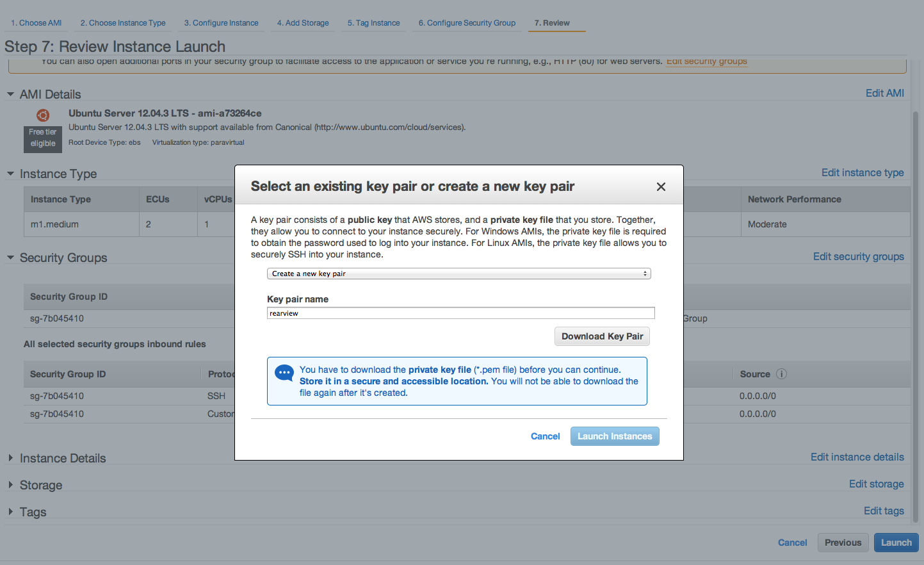Go to 1. Choose AMI tab
Screen dimensions: 924x565
click(36, 23)
